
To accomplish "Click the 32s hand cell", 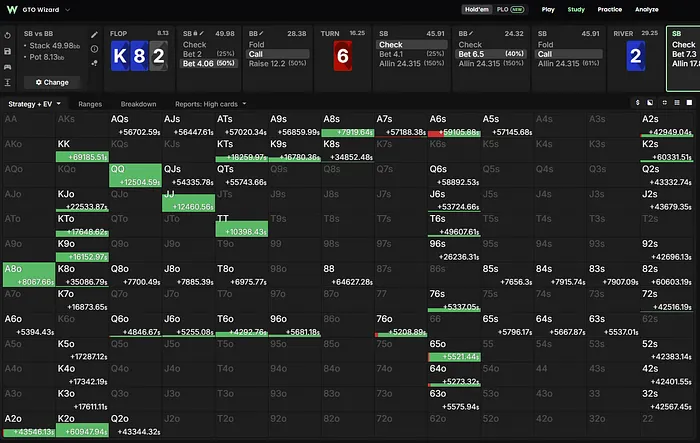I will tap(667, 400).
